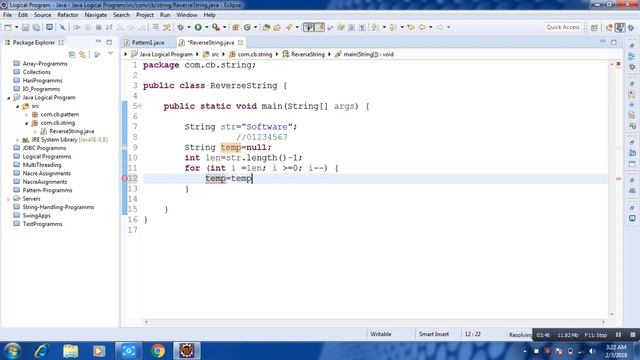Viewport: 640px width, 360px height.
Task: Click Java Logical Program in breadcrumb
Action: point(166,54)
